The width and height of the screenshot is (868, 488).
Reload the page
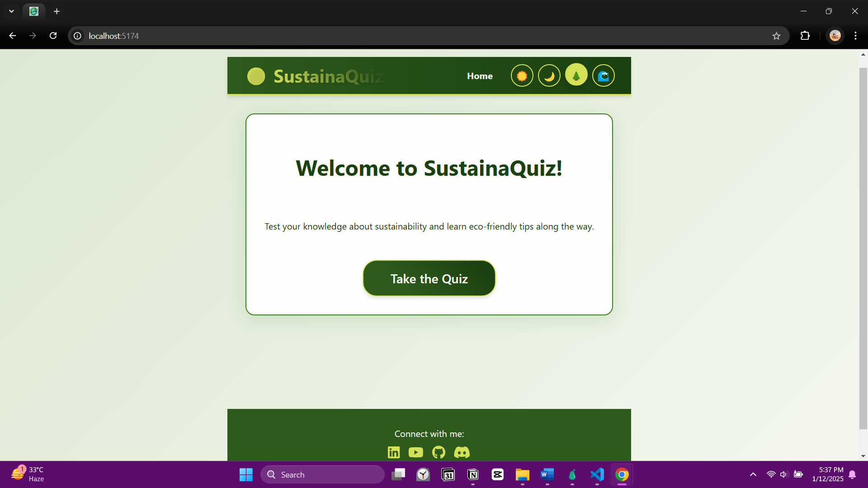(x=53, y=36)
